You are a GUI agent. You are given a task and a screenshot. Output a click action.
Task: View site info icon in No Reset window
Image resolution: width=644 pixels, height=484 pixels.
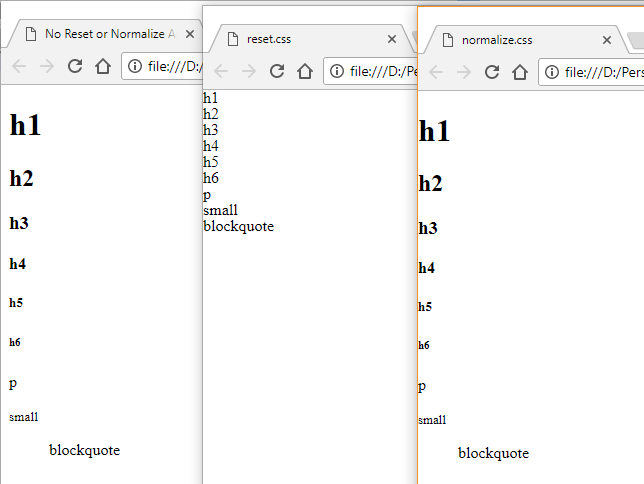135,66
